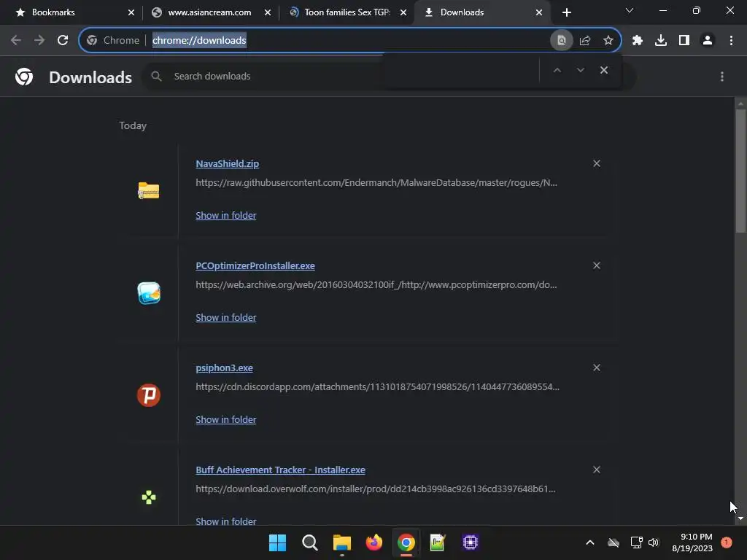Open the Windows Start menu
This screenshot has width=747, height=560.
coord(277,542)
